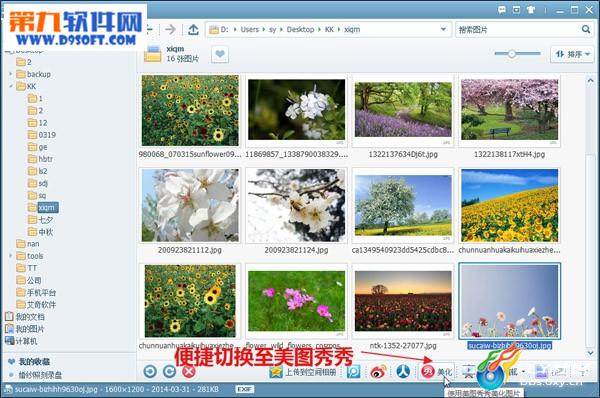
Task: Select the 中秋 folder in tree
Action: coord(40,232)
